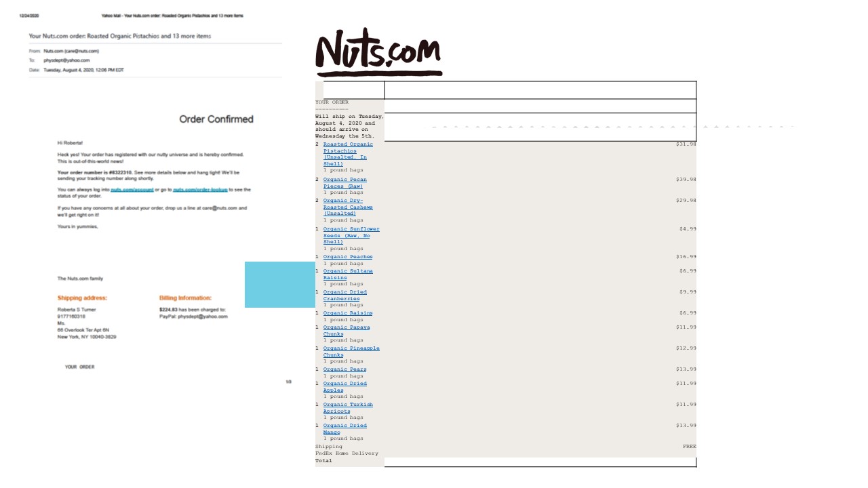Open the Organic Pears link

(344, 369)
